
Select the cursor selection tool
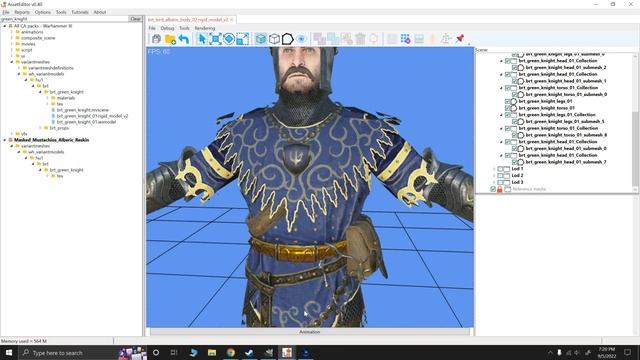point(202,39)
